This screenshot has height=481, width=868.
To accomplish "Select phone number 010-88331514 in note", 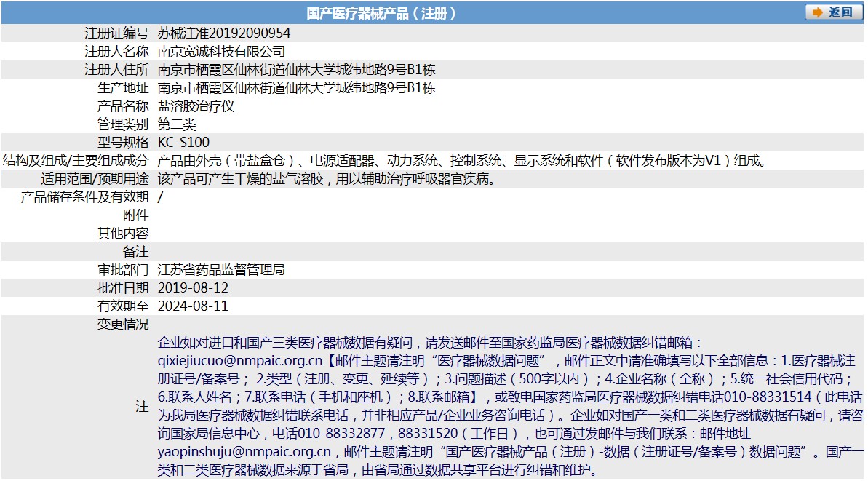I will coord(768,397).
